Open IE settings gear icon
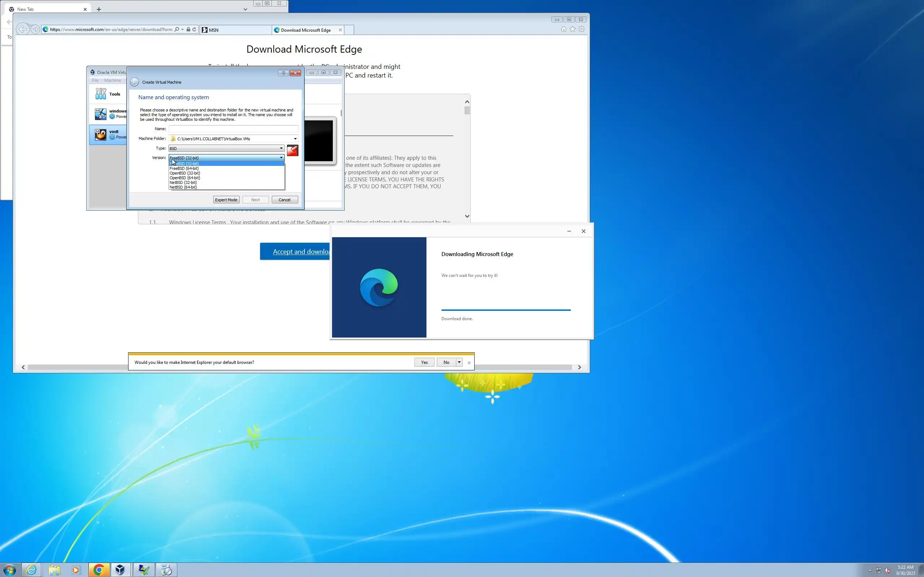The width and height of the screenshot is (924, 577). [581, 29]
